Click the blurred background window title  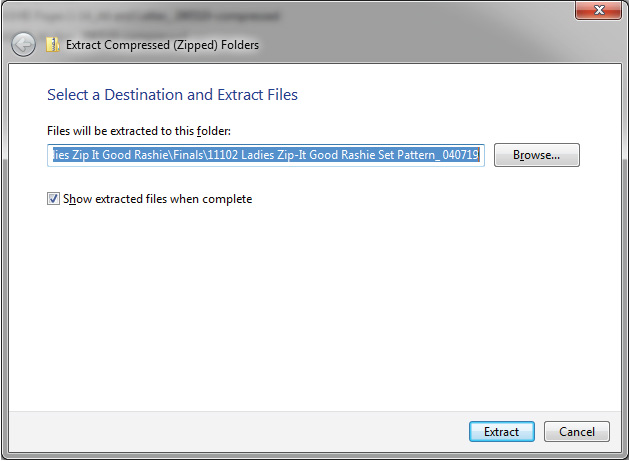[x=150, y=15]
